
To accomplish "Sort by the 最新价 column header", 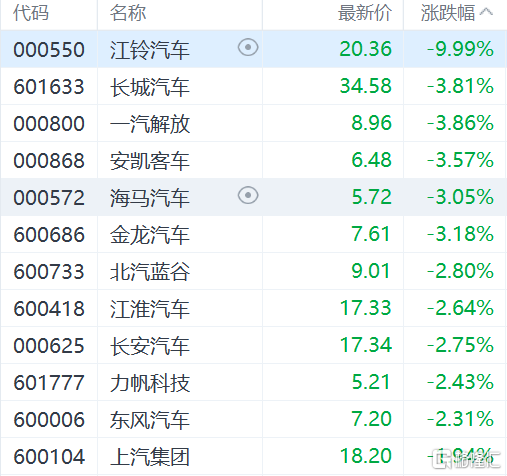I will coord(365,13).
